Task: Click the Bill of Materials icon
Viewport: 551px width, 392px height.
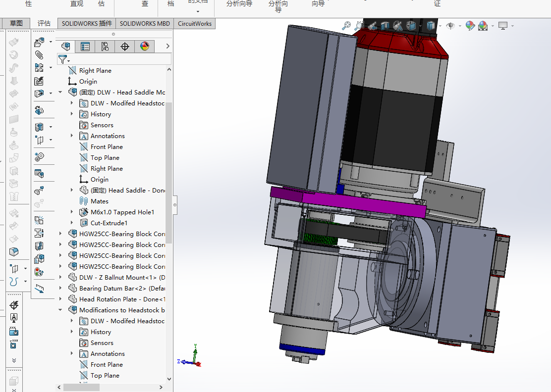Action: 39,173
